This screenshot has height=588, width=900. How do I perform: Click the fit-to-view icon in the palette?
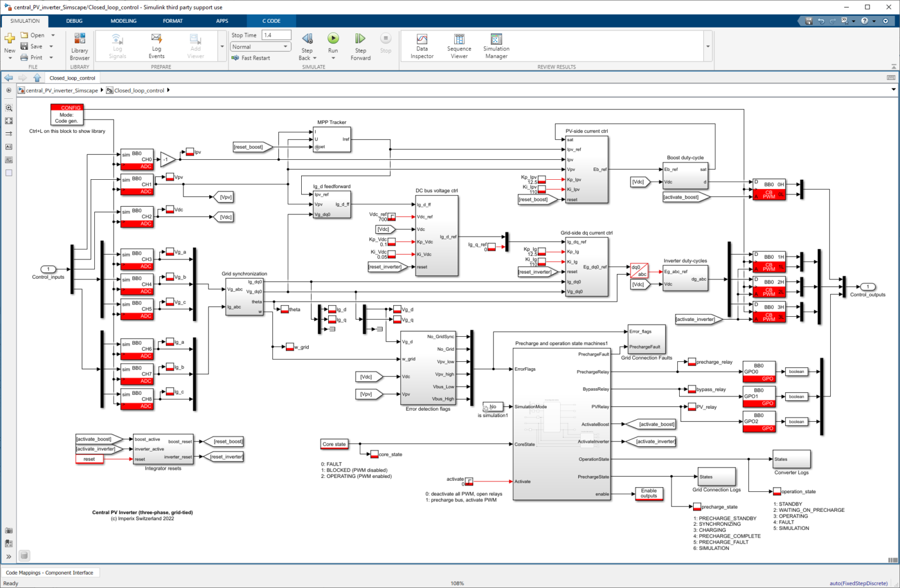[8, 121]
